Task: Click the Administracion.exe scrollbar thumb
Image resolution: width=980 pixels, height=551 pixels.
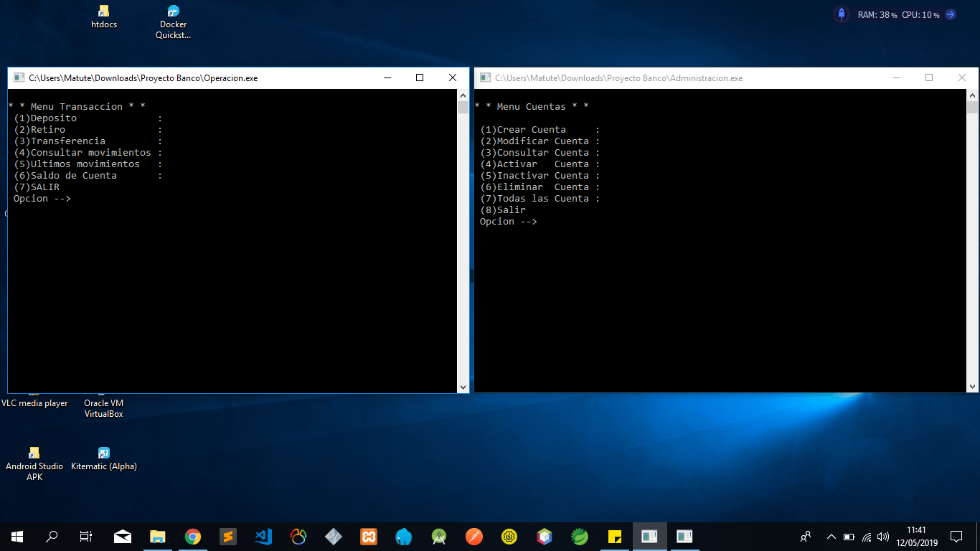Action: (x=972, y=108)
